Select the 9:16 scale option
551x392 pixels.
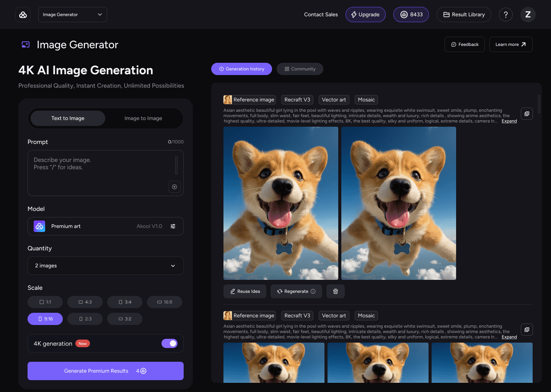click(x=45, y=319)
